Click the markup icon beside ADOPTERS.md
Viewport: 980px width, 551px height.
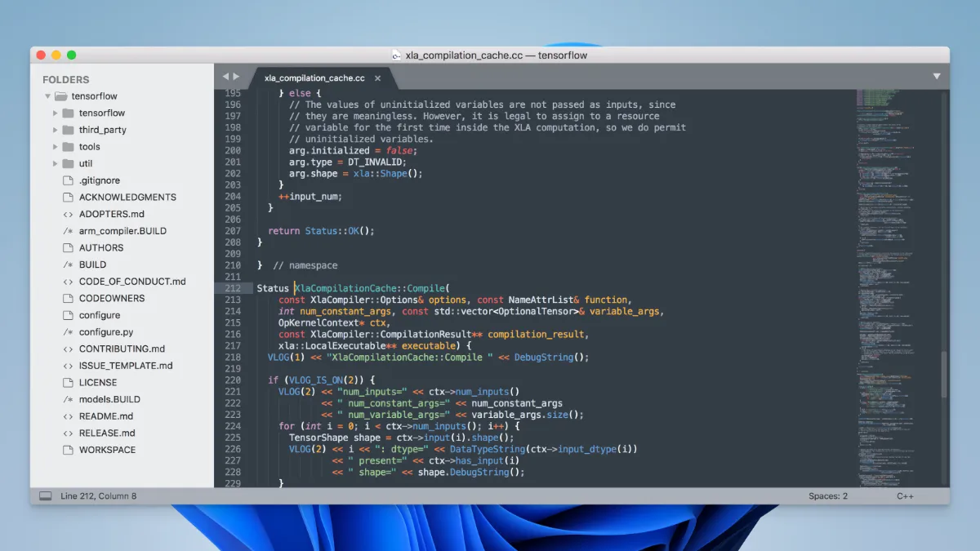point(68,214)
